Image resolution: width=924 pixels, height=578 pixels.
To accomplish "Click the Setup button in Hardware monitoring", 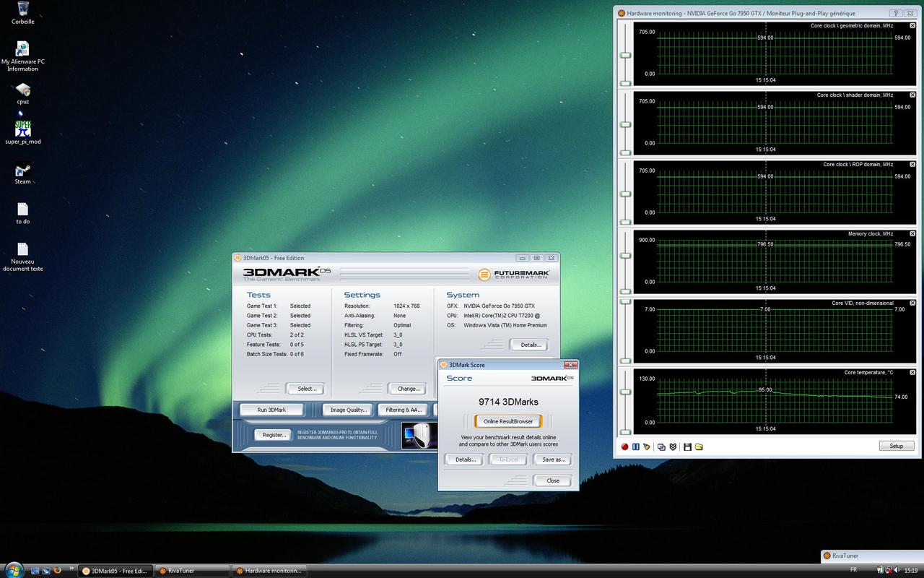I will 896,446.
